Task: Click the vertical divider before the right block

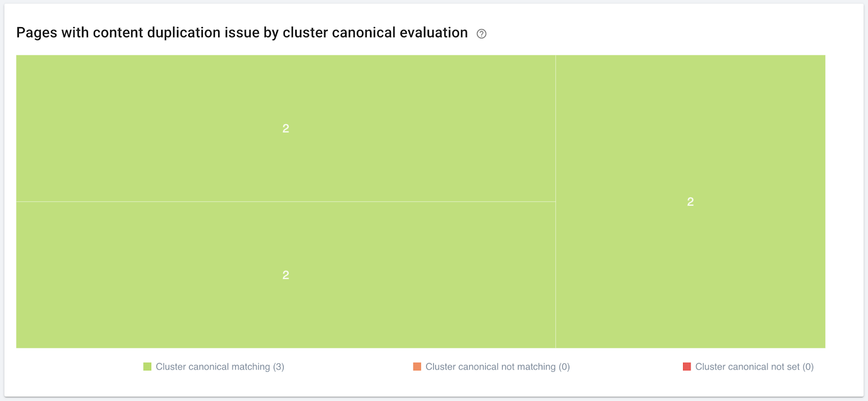Action: pos(556,202)
